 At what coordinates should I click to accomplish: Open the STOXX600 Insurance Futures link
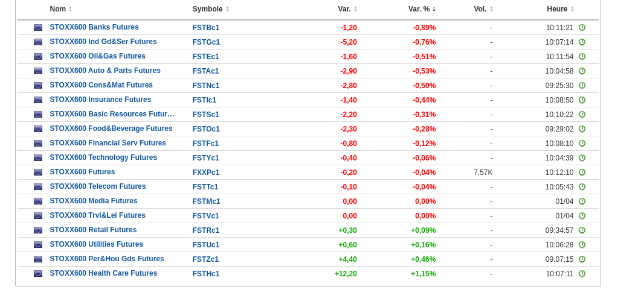point(100,100)
